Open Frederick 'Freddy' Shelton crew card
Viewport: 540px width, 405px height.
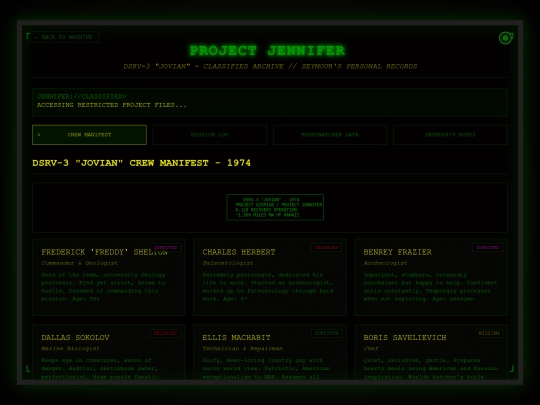coord(109,277)
